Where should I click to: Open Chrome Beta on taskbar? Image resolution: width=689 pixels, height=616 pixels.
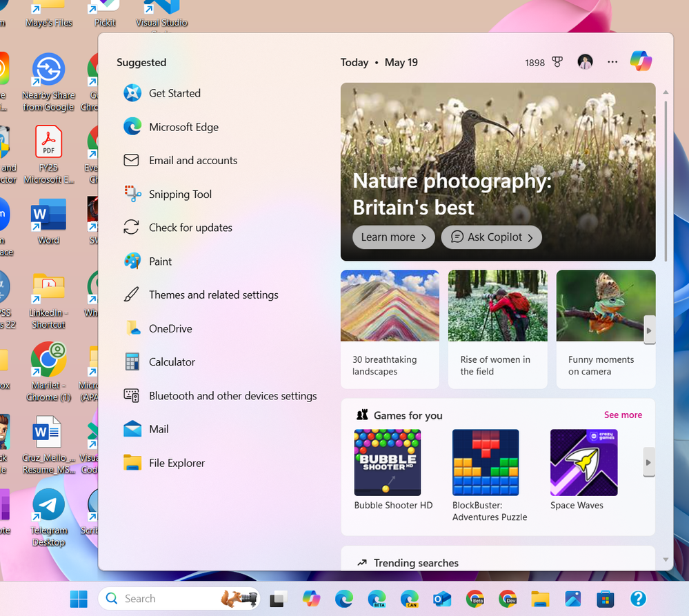(x=475, y=599)
